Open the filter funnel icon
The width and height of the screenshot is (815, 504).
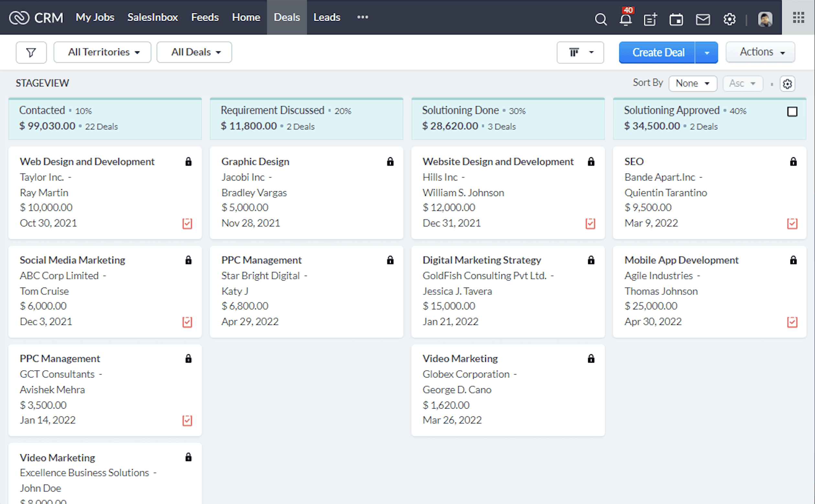point(31,53)
